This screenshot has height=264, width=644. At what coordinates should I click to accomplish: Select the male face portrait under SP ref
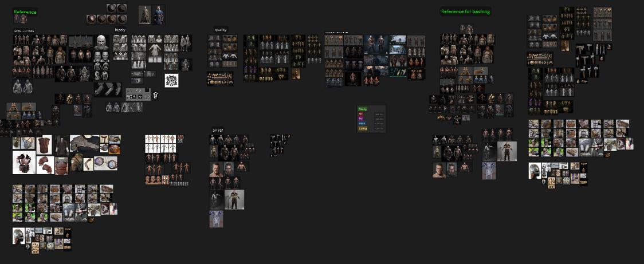[216, 169]
